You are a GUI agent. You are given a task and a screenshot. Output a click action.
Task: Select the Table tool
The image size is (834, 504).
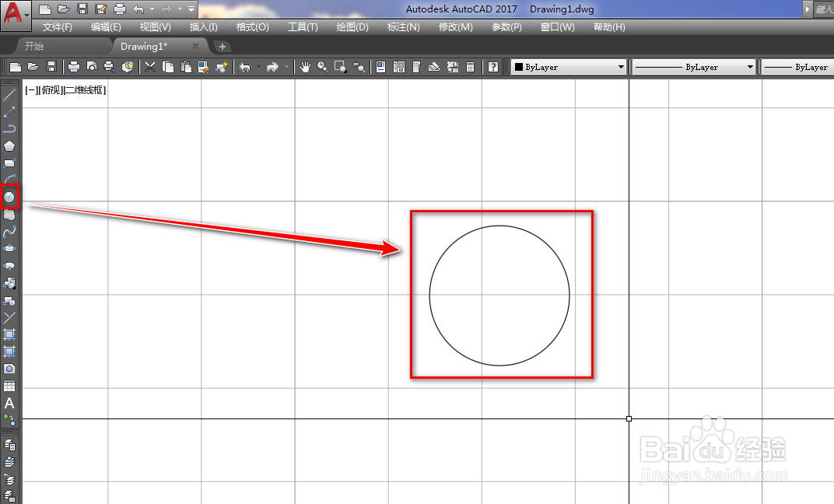click(9, 386)
